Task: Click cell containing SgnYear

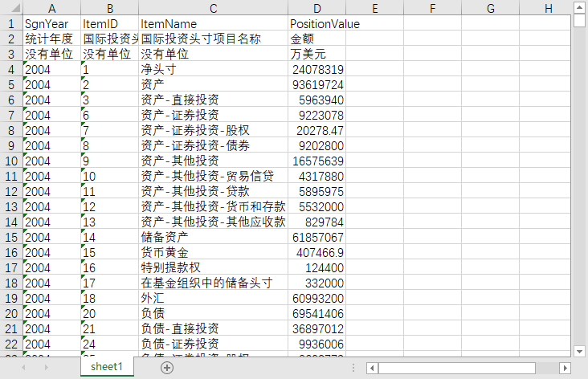Action: (51, 23)
